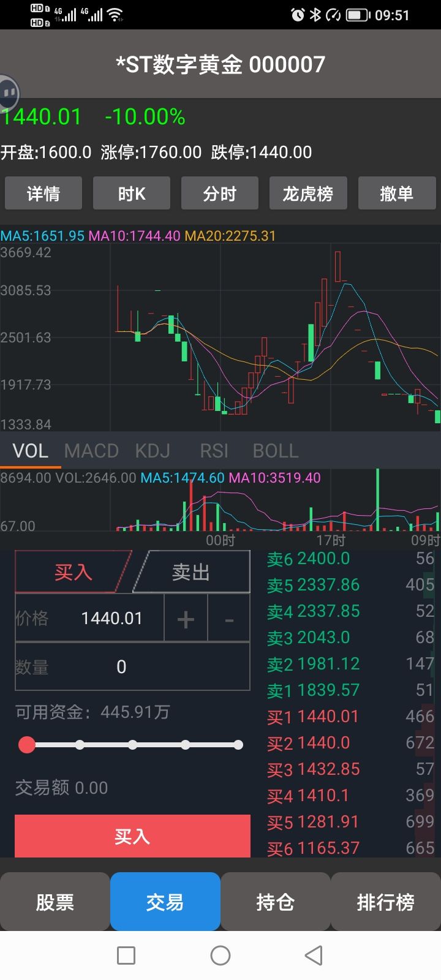This screenshot has height=980, width=441.
Task: Tap the Wi-Fi signal status icon
Action: pos(116,15)
